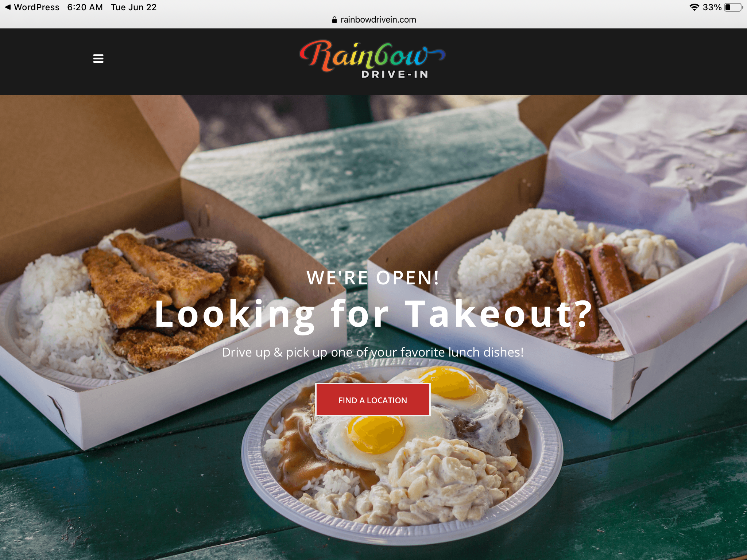Click the Drive up & pick up subtitle

(373, 352)
